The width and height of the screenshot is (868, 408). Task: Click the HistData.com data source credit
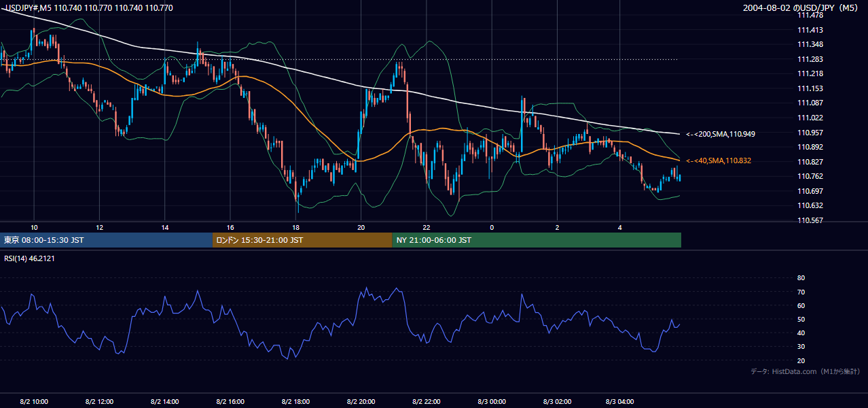[805, 371]
